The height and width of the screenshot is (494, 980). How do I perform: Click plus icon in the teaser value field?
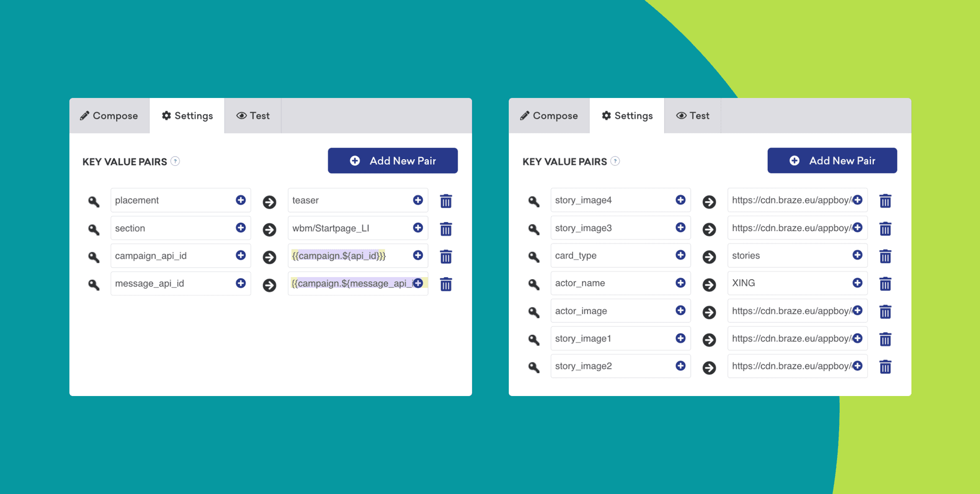click(418, 200)
